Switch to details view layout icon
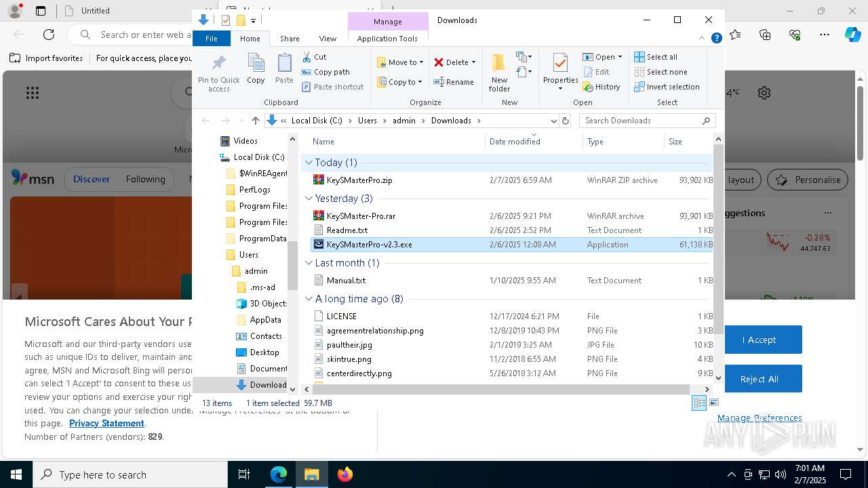Image resolution: width=868 pixels, height=488 pixels. coord(699,403)
